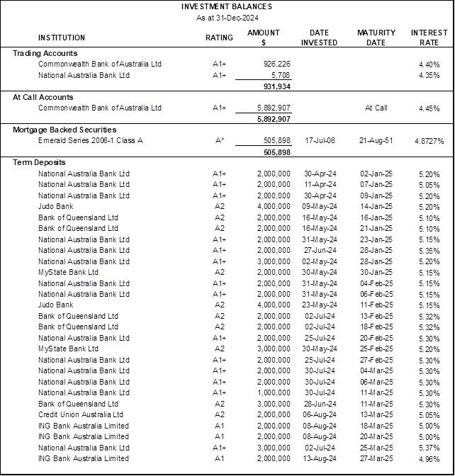
Task: Select the 'As at 31-Dec-2024' subtitle
Action: click(227, 18)
